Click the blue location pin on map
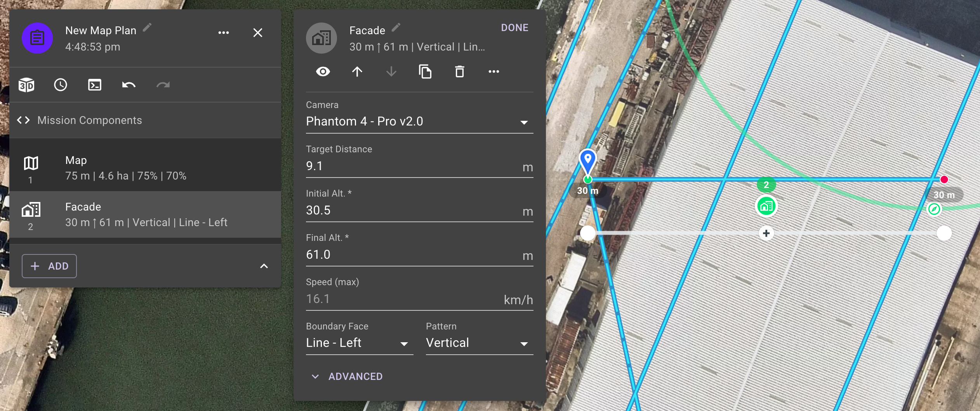 point(588,160)
